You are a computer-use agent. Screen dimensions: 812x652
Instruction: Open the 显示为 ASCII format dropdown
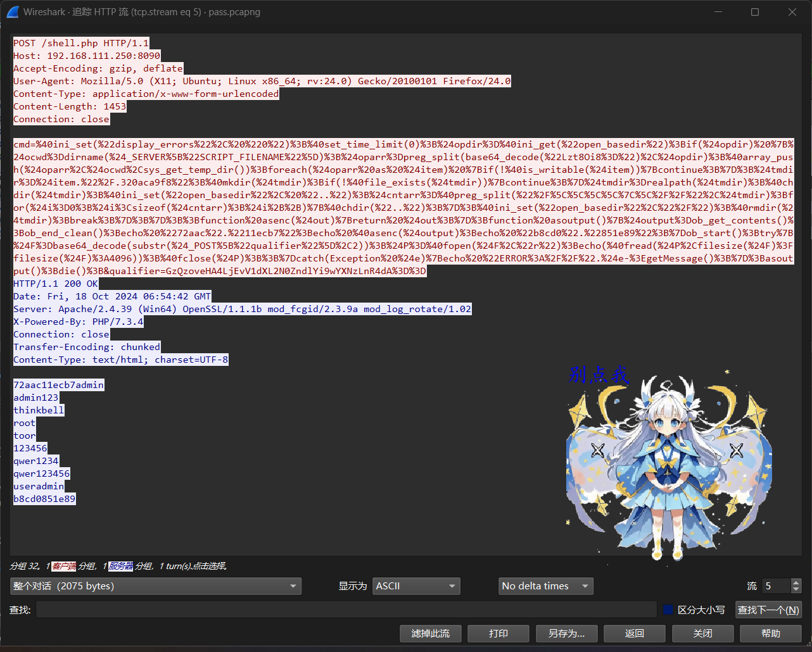(x=416, y=586)
